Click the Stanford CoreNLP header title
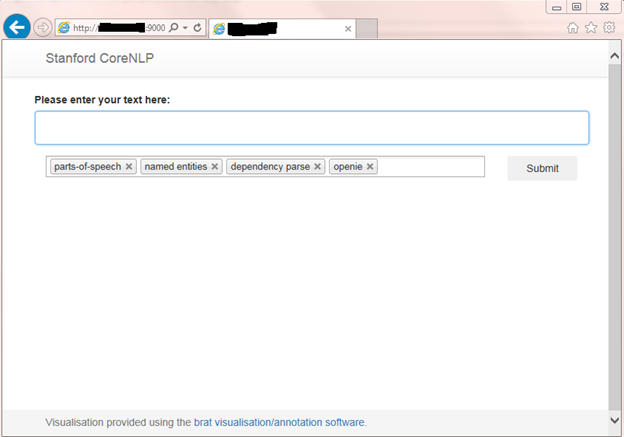The image size is (624, 437). click(x=99, y=58)
